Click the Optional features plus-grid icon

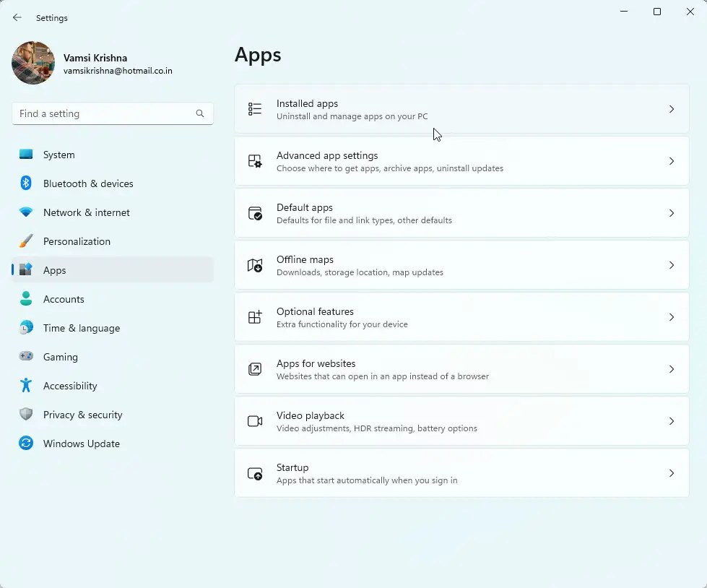[255, 317]
